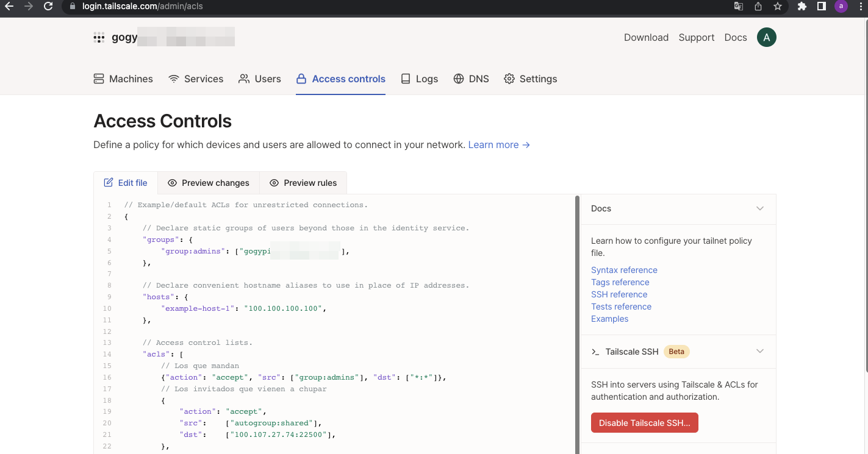Click the translate page icon in address bar
Image resolution: width=868 pixels, height=454 pixels.
click(738, 7)
